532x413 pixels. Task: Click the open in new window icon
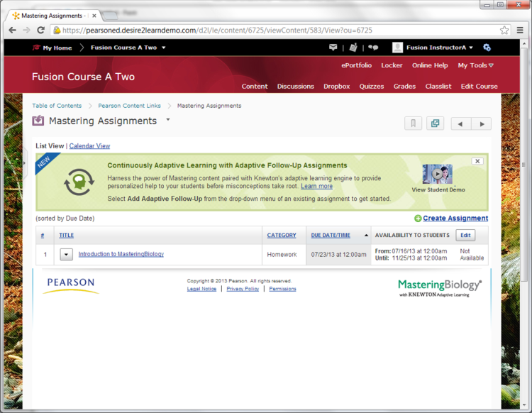click(435, 123)
